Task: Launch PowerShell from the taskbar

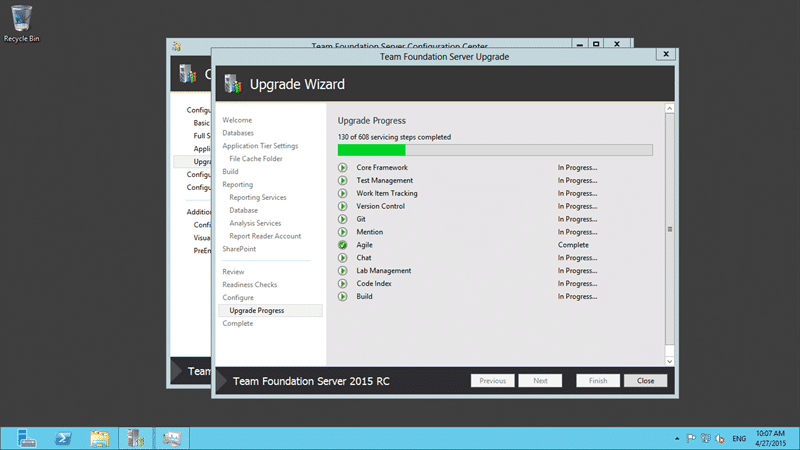Action: [x=63, y=438]
